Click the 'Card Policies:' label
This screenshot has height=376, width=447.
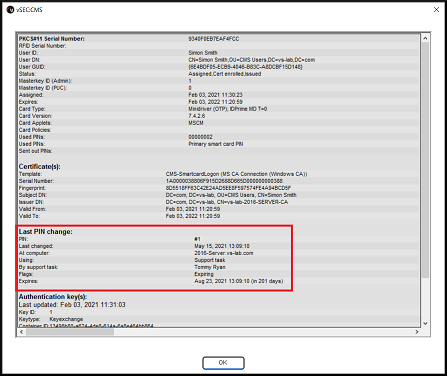35,130
